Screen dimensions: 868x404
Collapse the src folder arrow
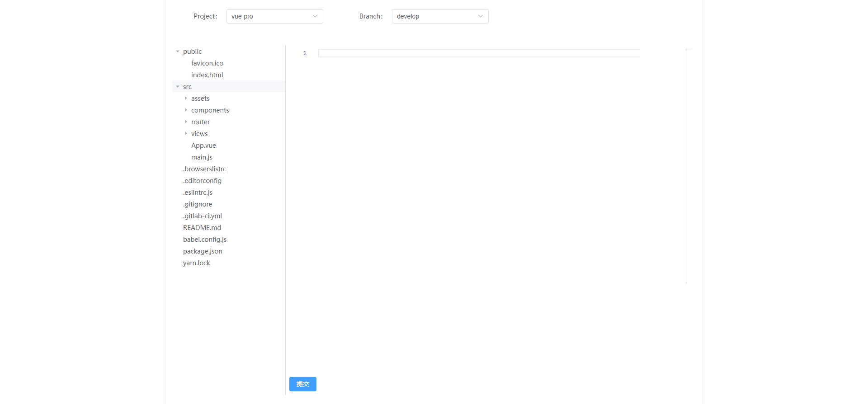pyautogui.click(x=178, y=87)
